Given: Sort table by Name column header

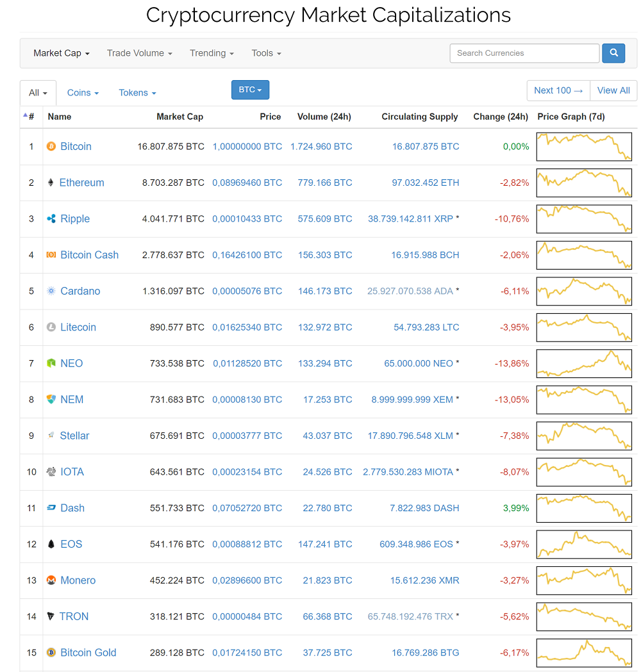Looking at the screenshot, I should pos(60,117).
